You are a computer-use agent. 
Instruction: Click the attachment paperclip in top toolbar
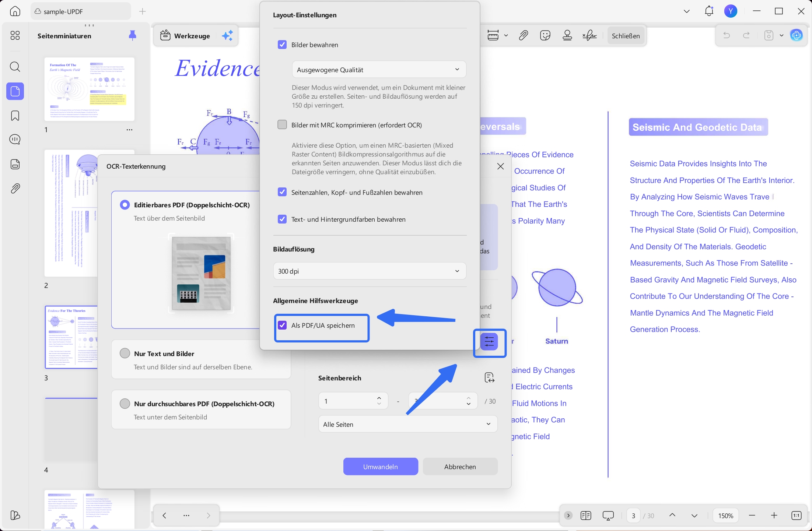click(x=524, y=35)
